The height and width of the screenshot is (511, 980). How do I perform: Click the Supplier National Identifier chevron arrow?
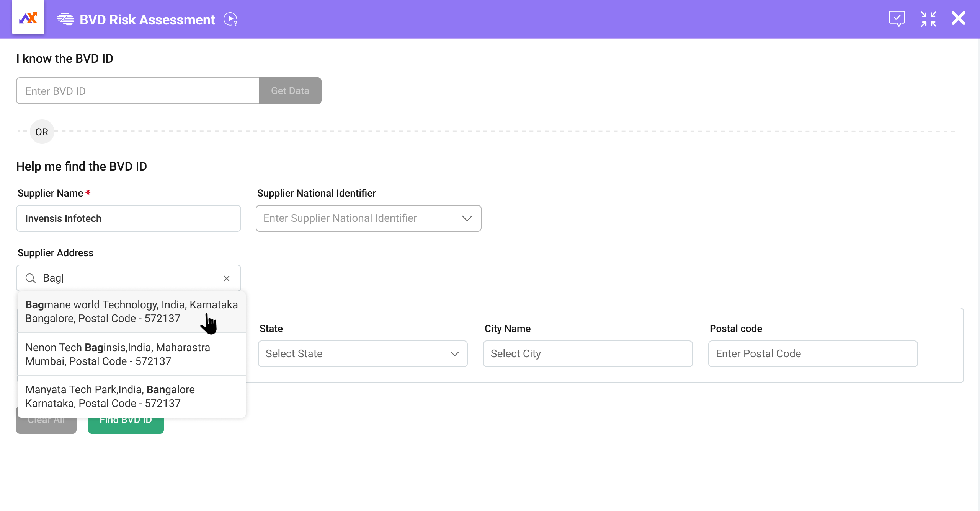[467, 218]
